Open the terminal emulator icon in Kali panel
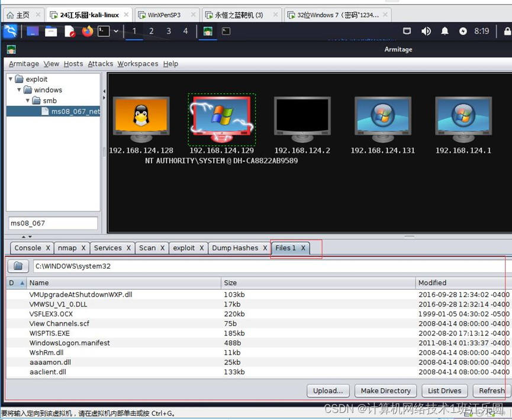Viewport: 512px width, 420px height. (104, 31)
